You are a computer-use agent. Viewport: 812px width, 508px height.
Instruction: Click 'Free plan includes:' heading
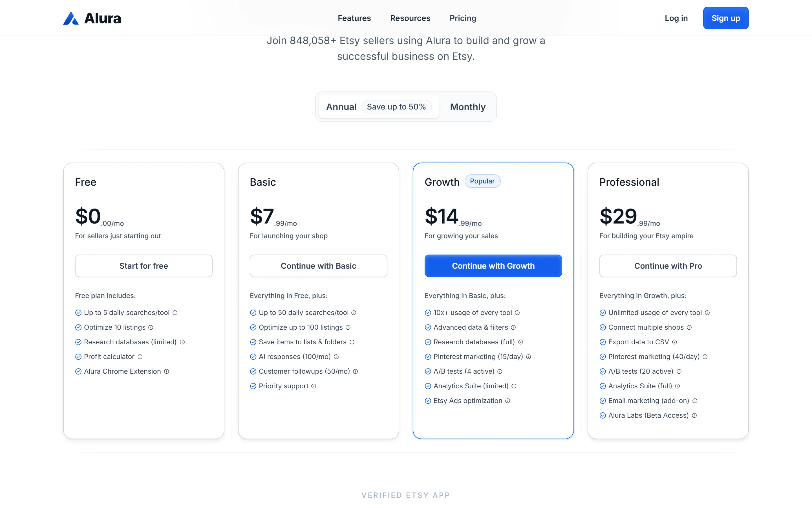(105, 296)
